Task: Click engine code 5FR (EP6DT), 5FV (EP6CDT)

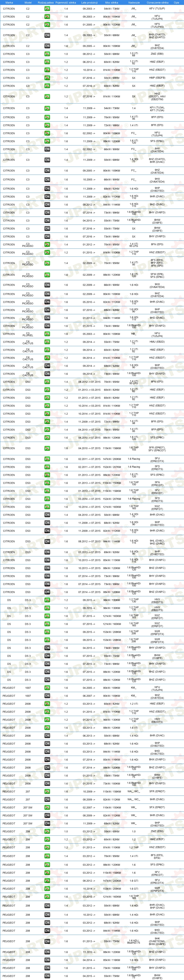Action: 157,448
